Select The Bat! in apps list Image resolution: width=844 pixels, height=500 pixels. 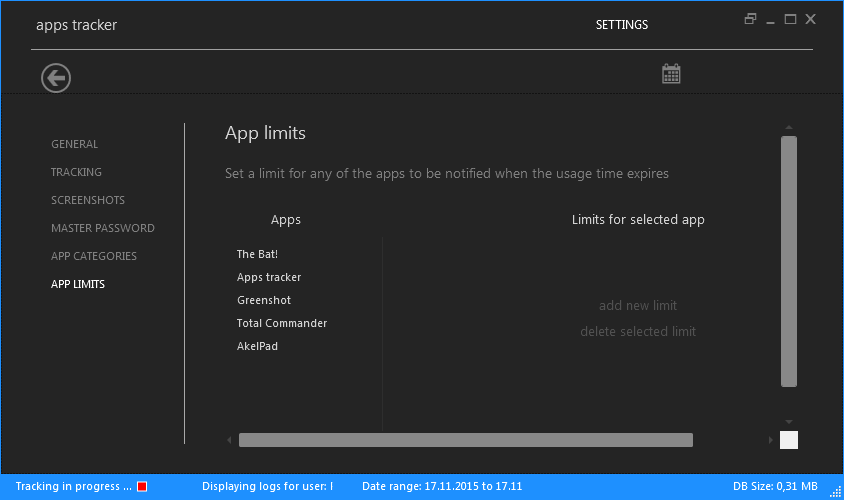(257, 254)
